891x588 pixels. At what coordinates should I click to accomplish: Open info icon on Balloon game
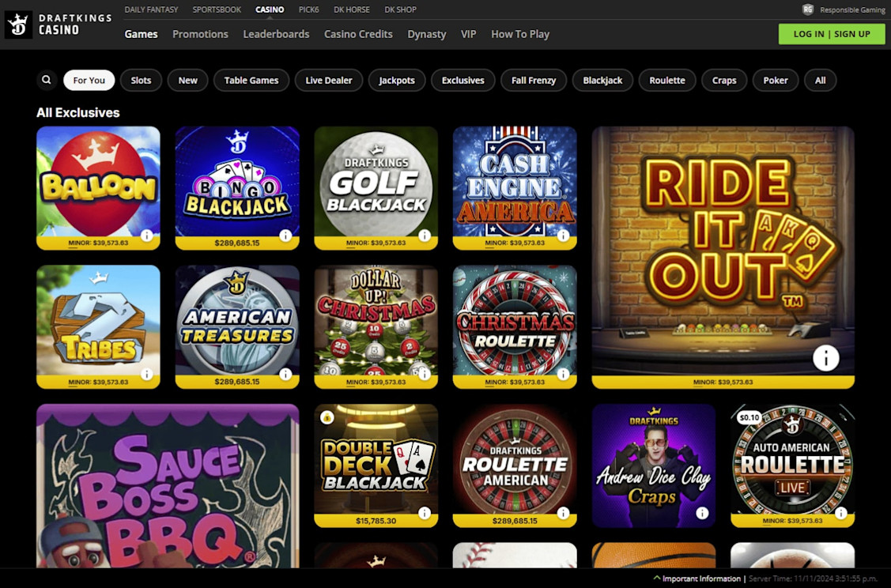point(146,236)
